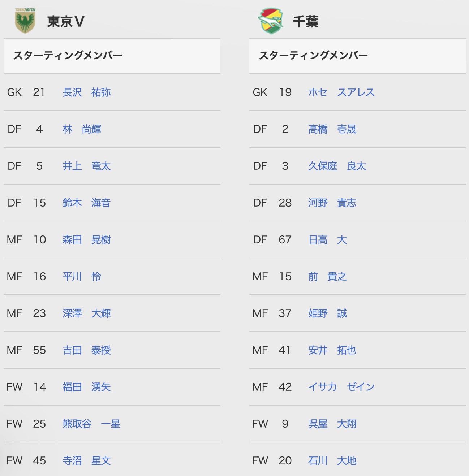This screenshot has width=469, height=476.
Task: Open player profile for 林 尚輝
Action: point(82,129)
